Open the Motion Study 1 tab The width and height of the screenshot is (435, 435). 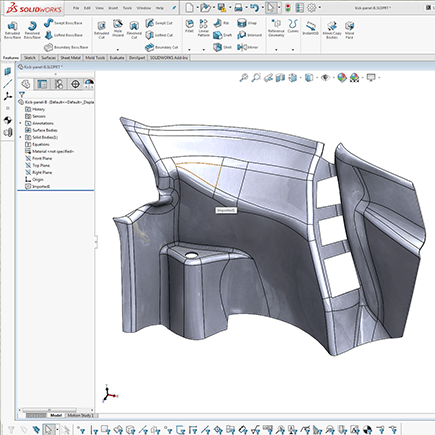(81, 415)
